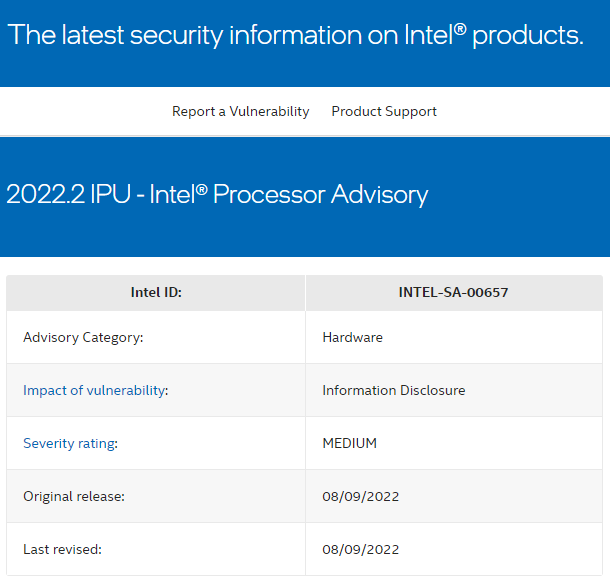The image size is (610, 583).
Task: Click the Severity rating link
Action: click(x=69, y=443)
